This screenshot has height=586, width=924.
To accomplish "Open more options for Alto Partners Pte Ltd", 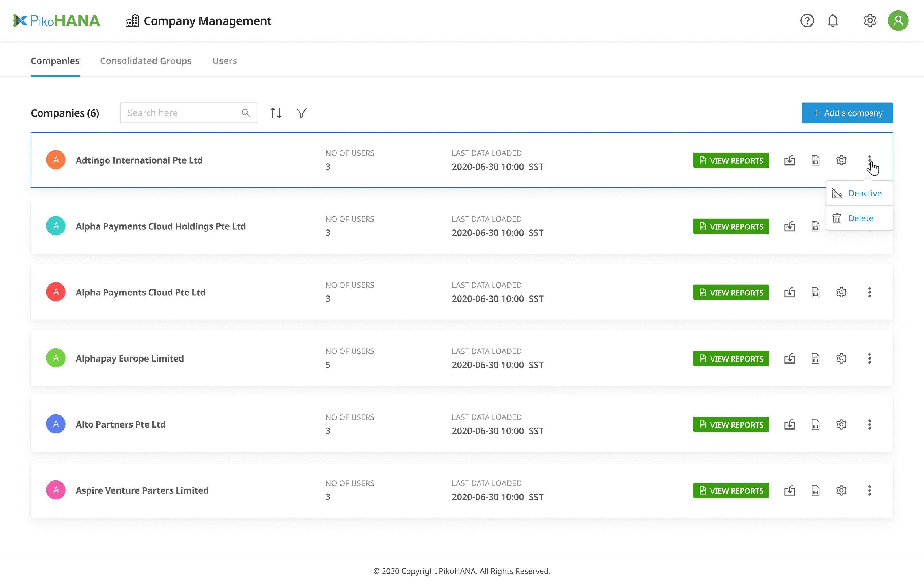I will pos(869,424).
